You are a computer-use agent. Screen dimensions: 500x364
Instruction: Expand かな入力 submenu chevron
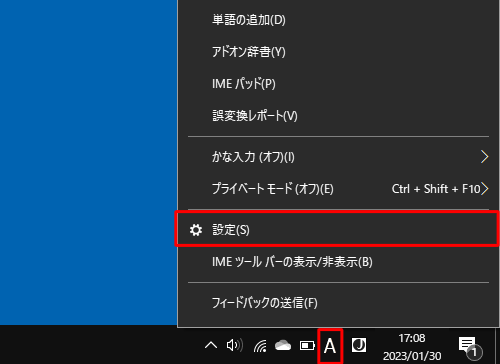(484, 157)
